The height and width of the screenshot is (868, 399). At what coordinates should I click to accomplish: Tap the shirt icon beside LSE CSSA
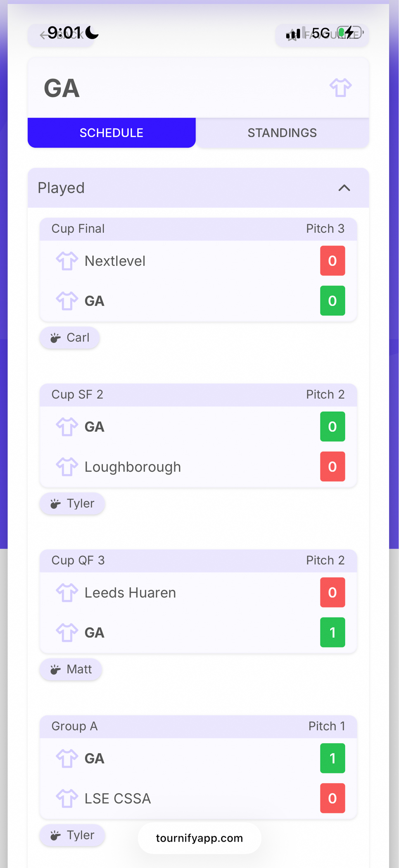(67, 799)
